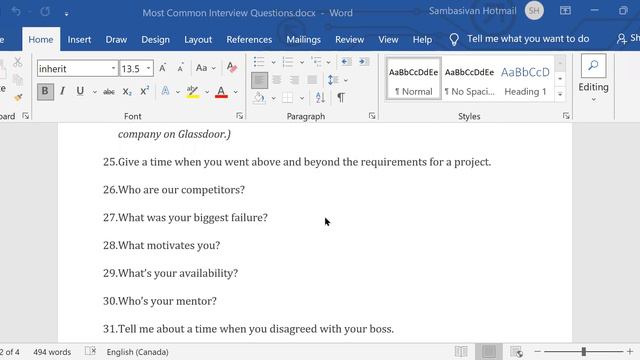Switch to the Layout tab
Screen dimensions: 640x360
pyautogui.click(x=198, y=40)
